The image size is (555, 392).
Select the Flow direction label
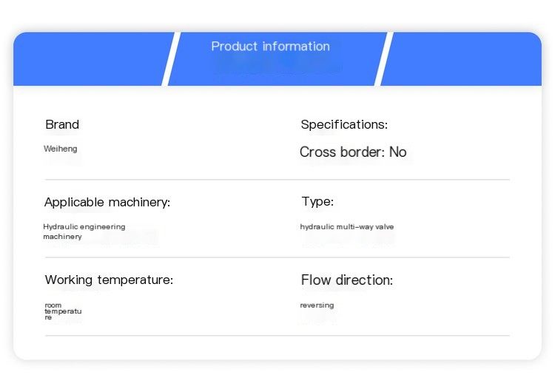[347, 280]
